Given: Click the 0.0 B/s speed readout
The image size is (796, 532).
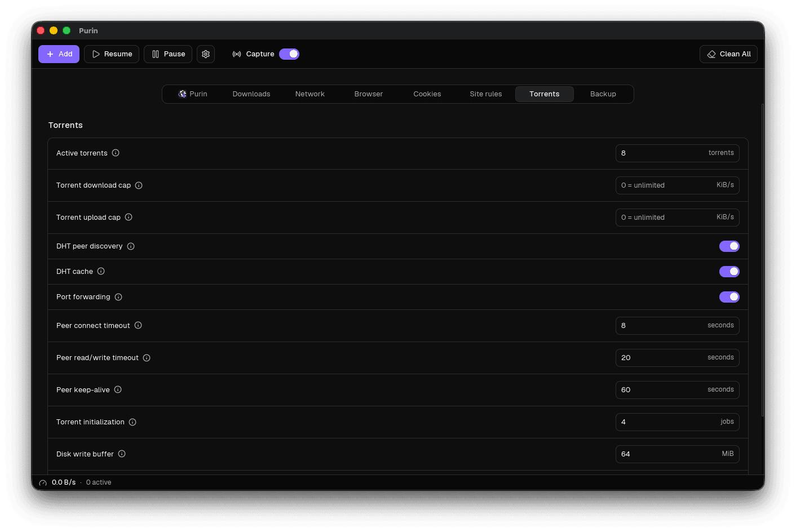Looking at the screenshot, I should 64,482.
